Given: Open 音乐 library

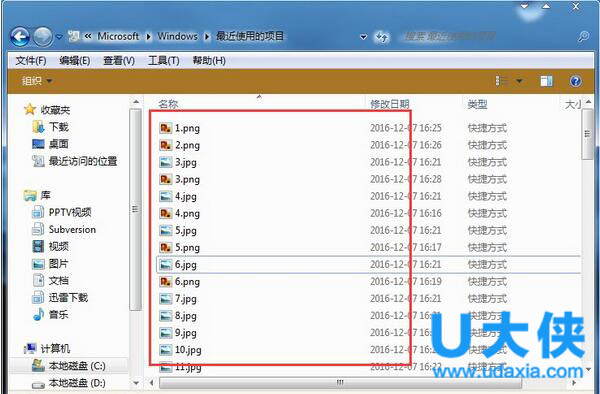Looking at the screenshot, I should click(51, 314).
